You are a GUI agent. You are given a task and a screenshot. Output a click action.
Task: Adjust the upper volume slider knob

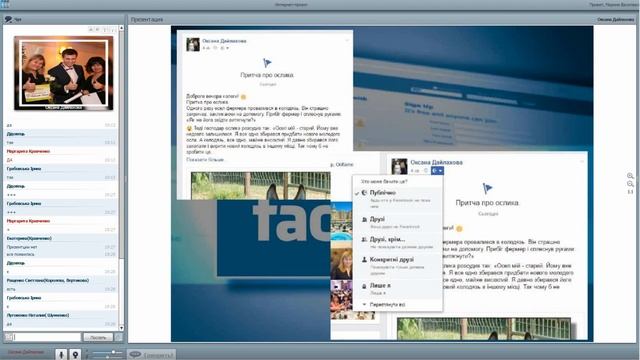point(113,351)
